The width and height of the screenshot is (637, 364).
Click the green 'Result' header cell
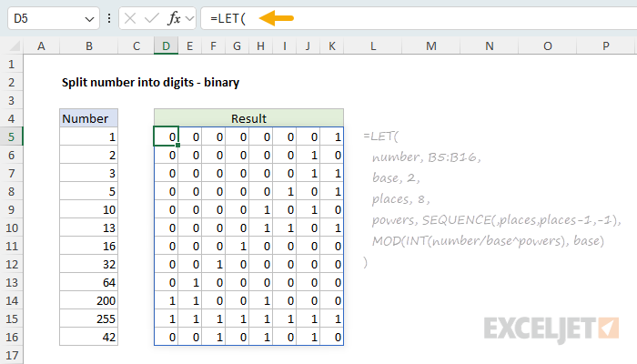click(x=248, y=118)
